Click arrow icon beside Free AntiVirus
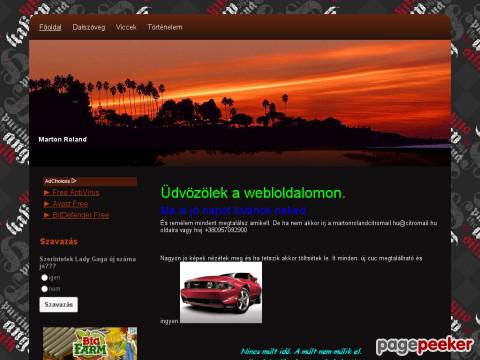 coord(47,193)
